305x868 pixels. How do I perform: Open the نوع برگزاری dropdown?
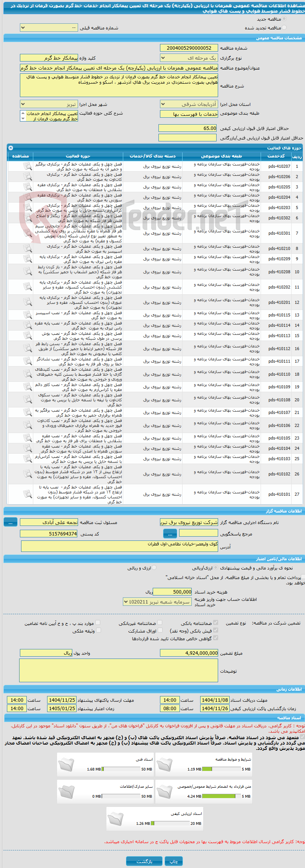click(189, 58)
